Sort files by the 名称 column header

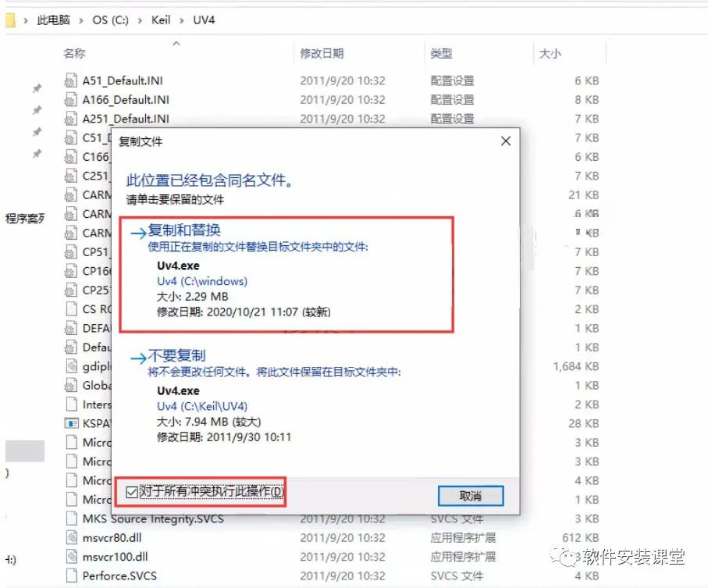[x=74, y=54]
